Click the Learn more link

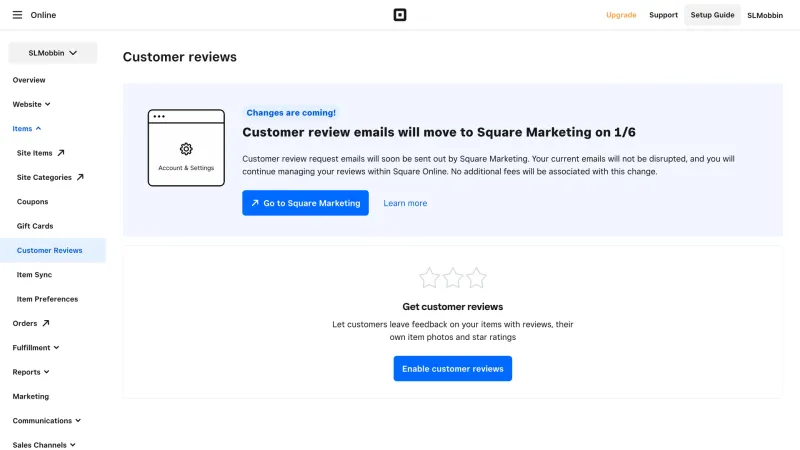click(x=405, y=203)
